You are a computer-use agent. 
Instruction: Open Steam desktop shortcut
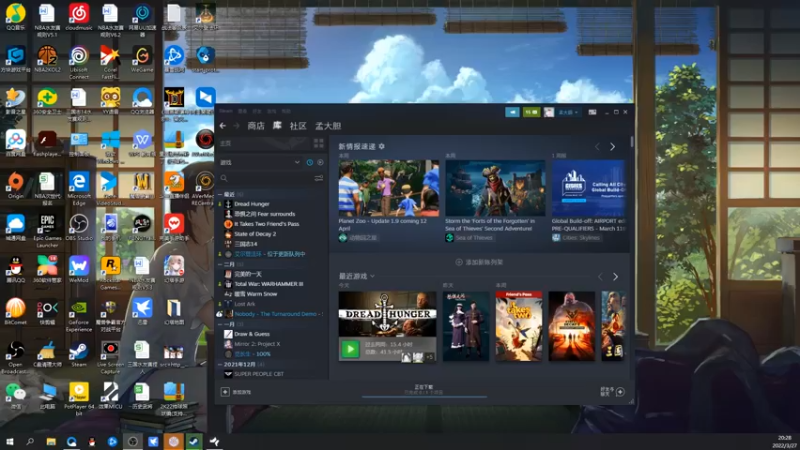[79, 354]
